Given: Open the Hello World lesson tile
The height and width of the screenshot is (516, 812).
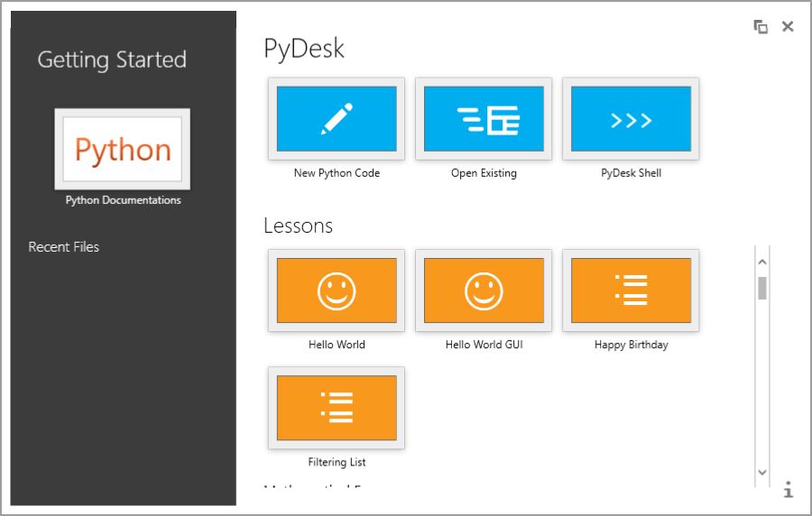Looking at the screenshot, I should point(337,290).
